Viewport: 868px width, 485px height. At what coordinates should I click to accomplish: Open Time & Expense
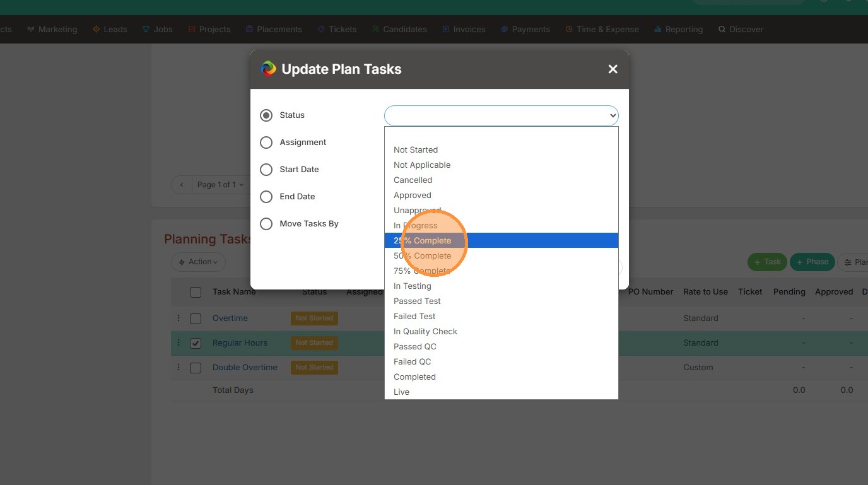pos(602,29)
